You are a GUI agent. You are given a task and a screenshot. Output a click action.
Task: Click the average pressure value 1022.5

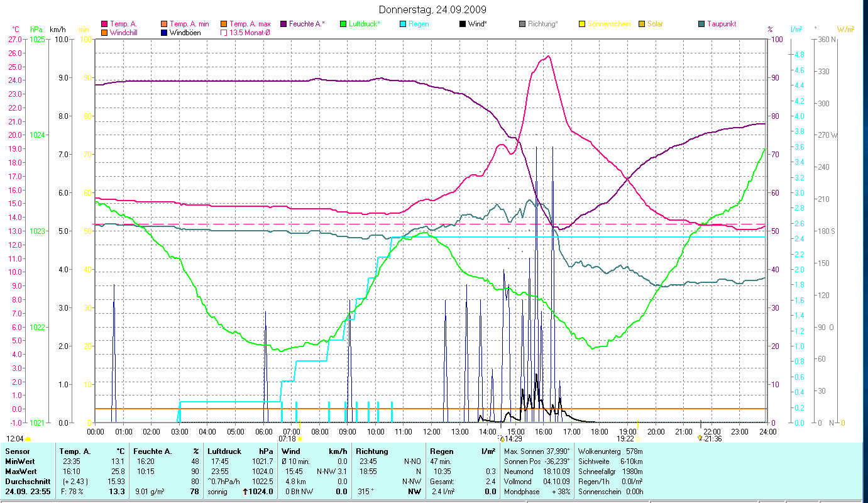(261, 482)
